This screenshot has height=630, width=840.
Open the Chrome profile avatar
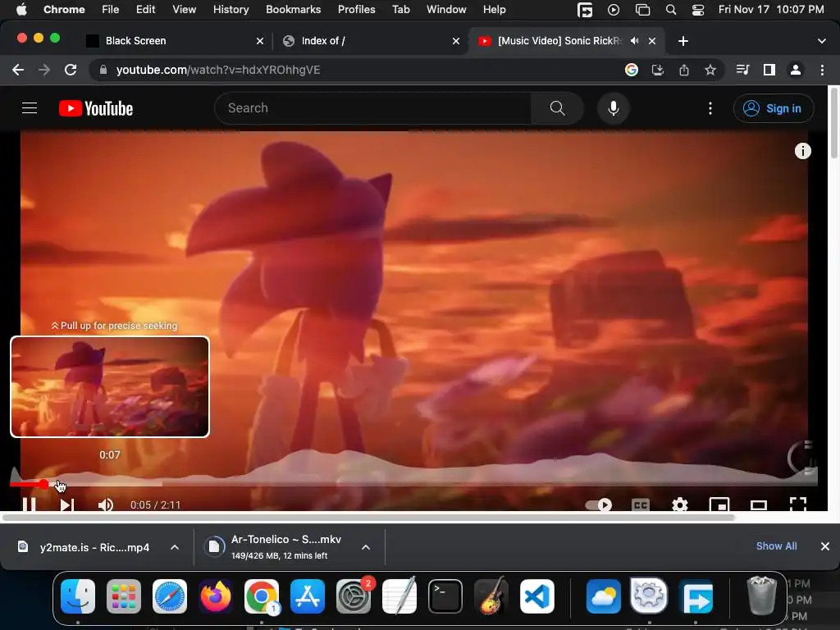pos(796,70)
